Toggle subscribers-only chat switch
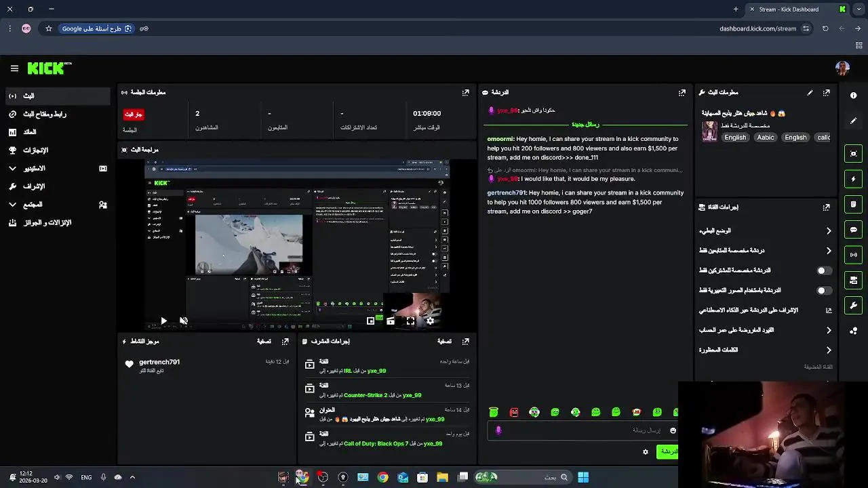The image size is (868, 488). (x=823, y=270)
